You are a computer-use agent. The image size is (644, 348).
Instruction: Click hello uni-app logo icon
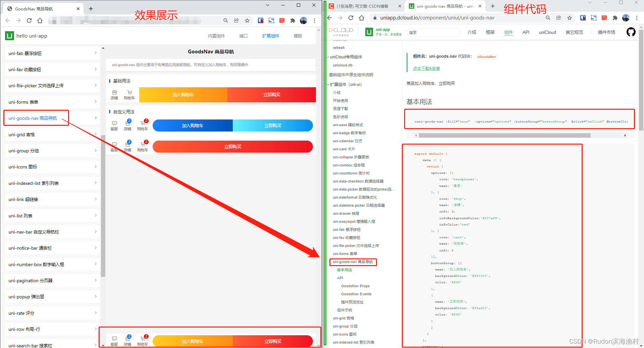9,36
